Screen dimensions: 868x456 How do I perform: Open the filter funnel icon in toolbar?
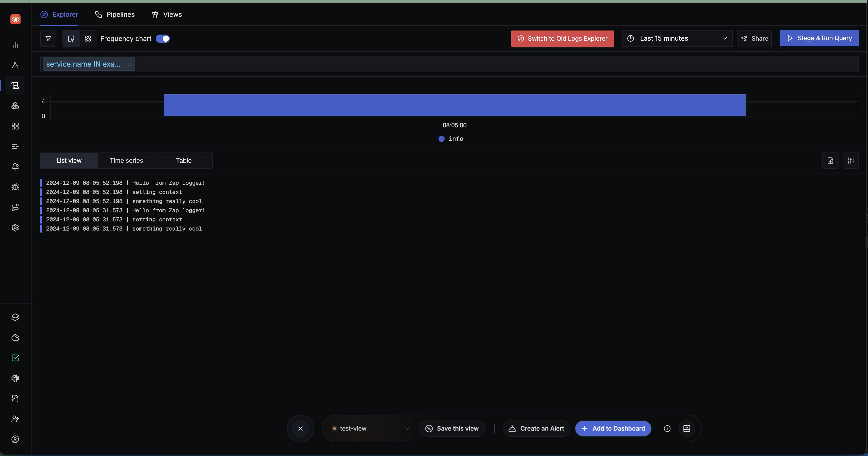click(48, 38)
